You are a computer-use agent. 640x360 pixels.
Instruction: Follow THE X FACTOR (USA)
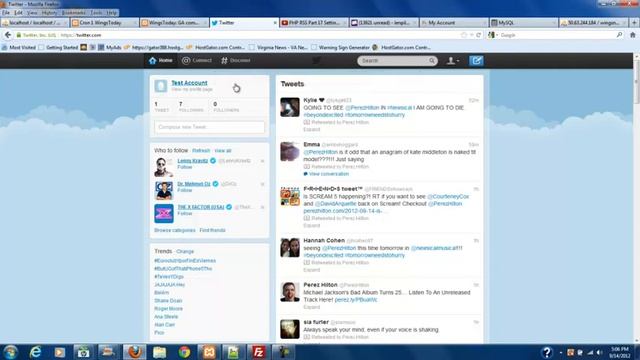coord(185,213)
